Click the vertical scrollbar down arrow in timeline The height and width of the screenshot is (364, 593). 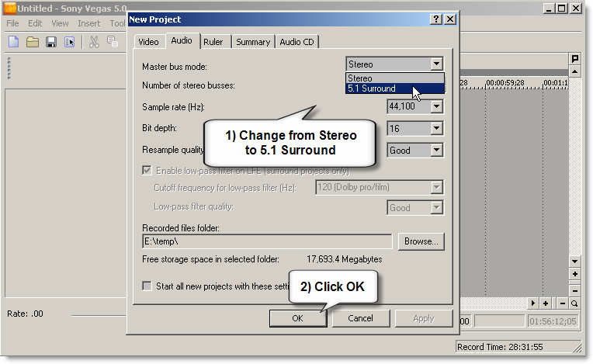click(x=575, y=262)
